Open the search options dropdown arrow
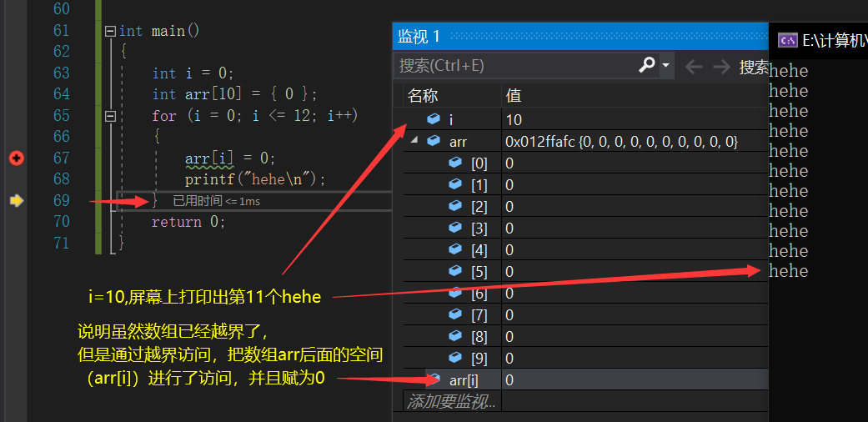Viewport: 868px width, 422px height. [x=665, y=66]
